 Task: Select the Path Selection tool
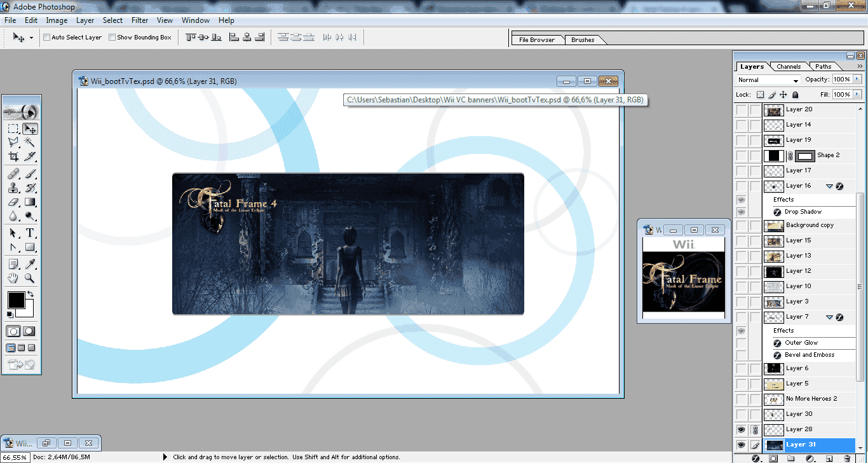pos(13,233)
